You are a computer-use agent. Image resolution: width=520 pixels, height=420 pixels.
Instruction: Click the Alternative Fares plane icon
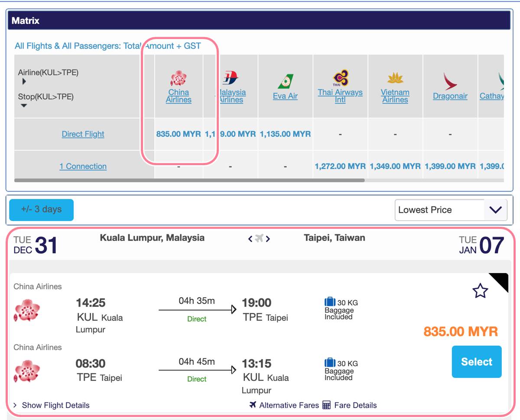coord(253,405)
